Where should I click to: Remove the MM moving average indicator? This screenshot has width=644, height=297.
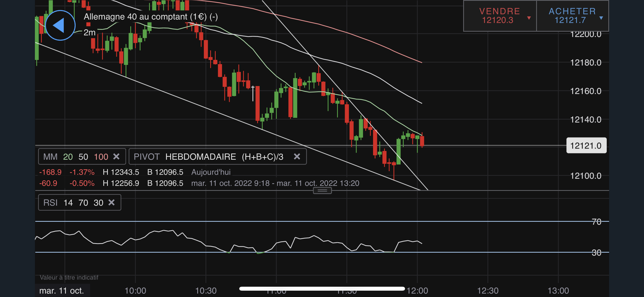point(116,157)
